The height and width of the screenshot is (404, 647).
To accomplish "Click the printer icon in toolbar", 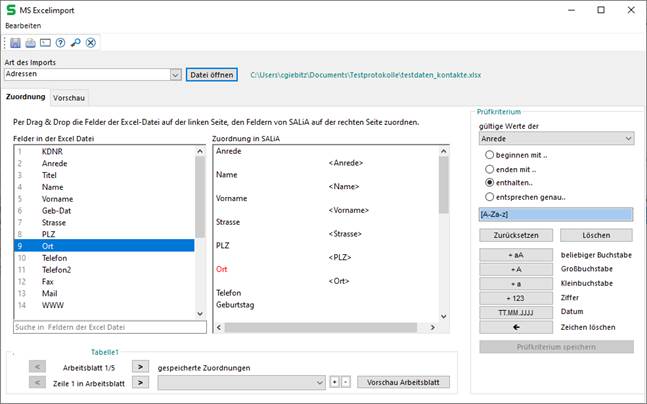I will (30, 42).
